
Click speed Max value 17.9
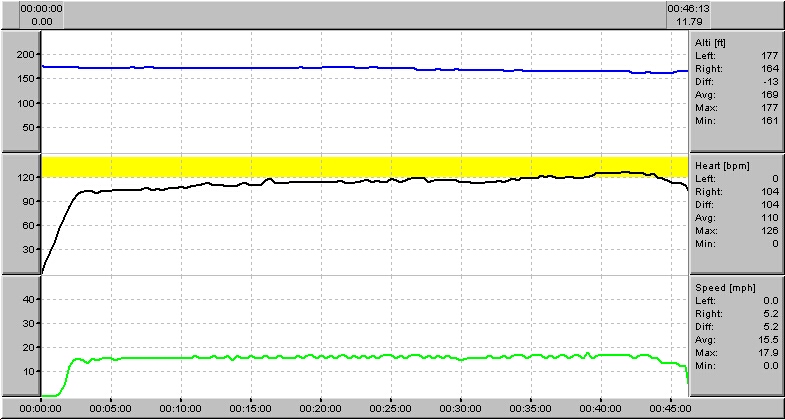[770, 353]
